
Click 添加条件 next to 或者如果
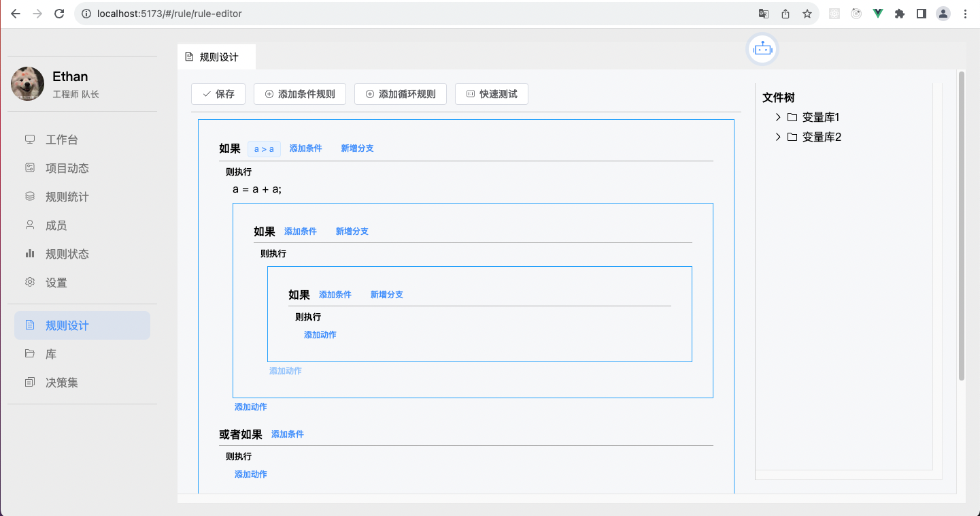pyautogui.click(x=288, y=434)
